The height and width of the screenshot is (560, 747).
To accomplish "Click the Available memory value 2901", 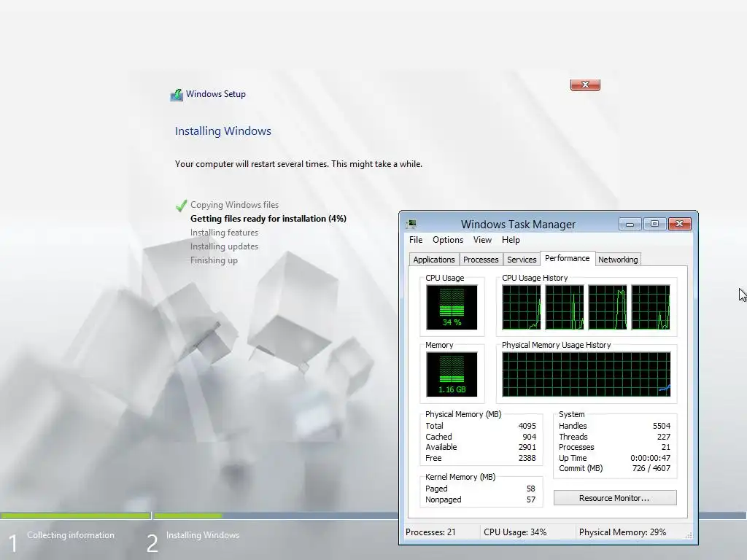I will coord(527,447).
